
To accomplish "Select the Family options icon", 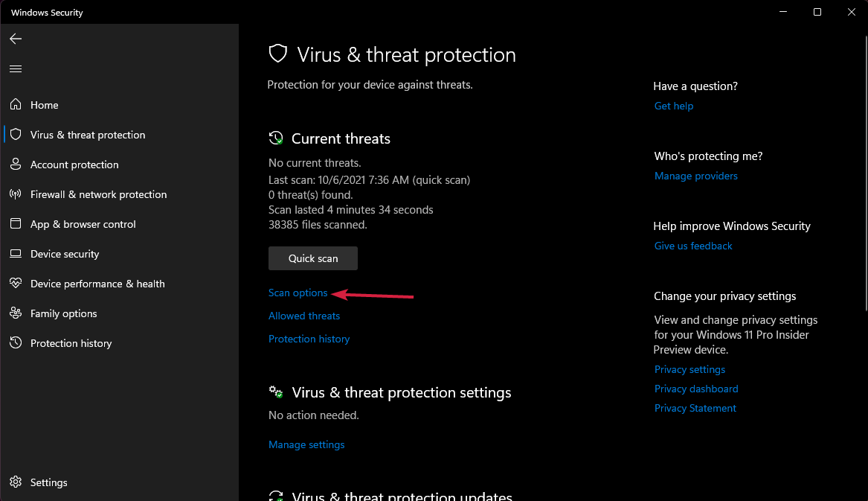I will pyautogui.click(x=16, y=313).
